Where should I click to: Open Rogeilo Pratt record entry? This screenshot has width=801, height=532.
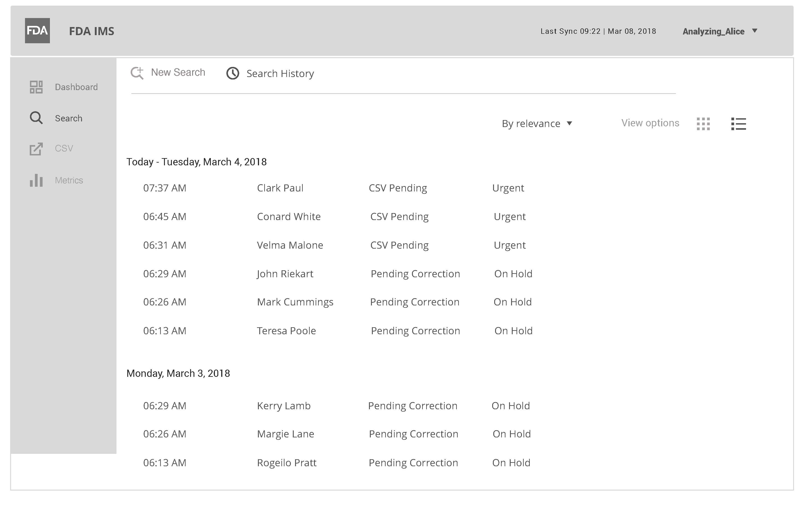286,463
